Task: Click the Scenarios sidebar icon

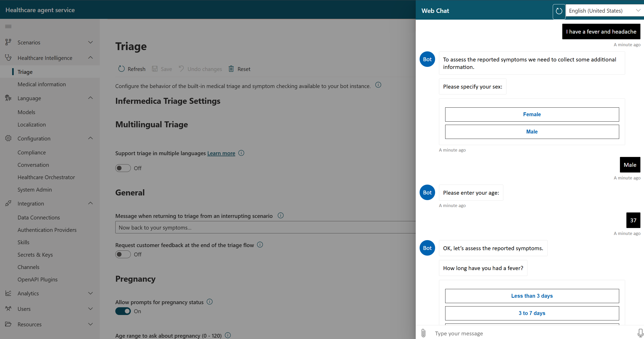Action: [x=8, y=42]
